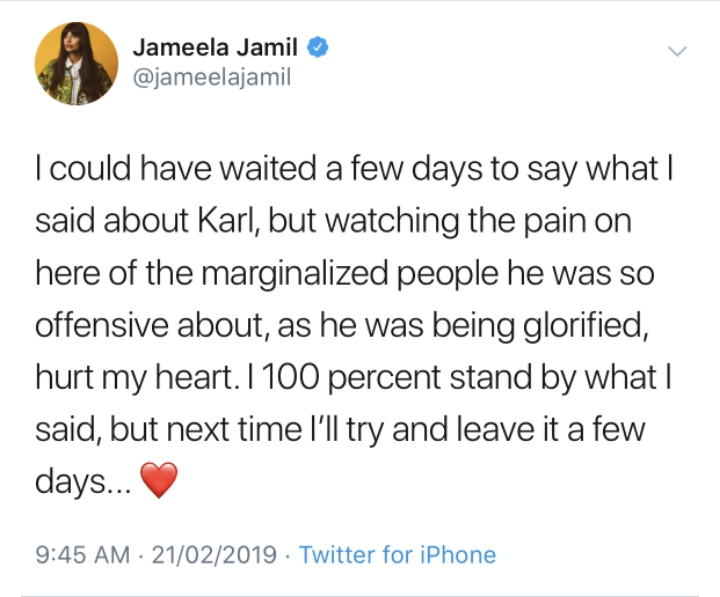Click the blue verified badge
Screen dimensions: 720x597
(x=319, y=47)
